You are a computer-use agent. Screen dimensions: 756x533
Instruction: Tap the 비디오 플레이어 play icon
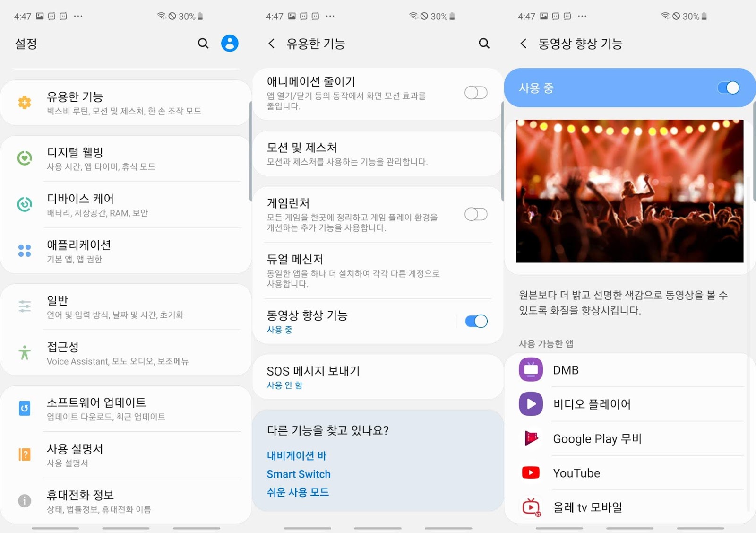(531, 404)
